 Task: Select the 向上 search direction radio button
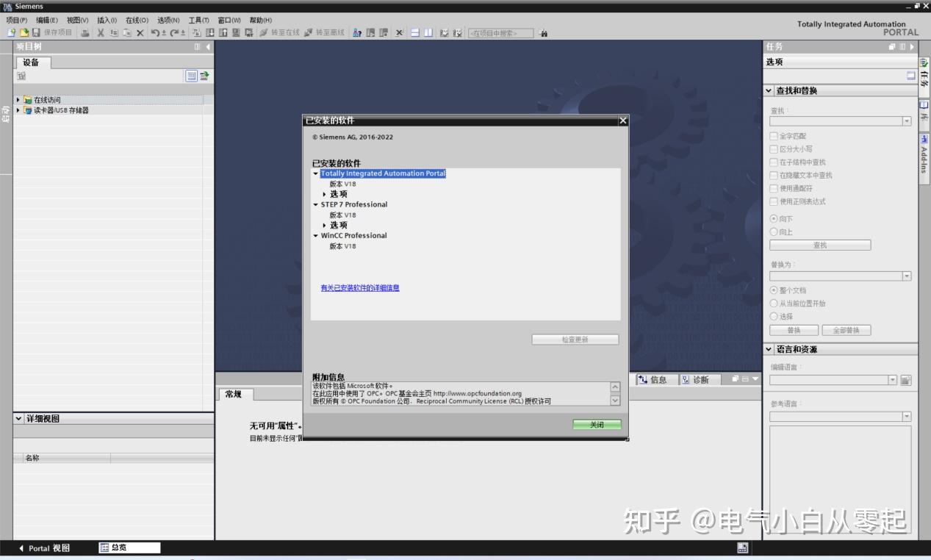coord(772,232)
